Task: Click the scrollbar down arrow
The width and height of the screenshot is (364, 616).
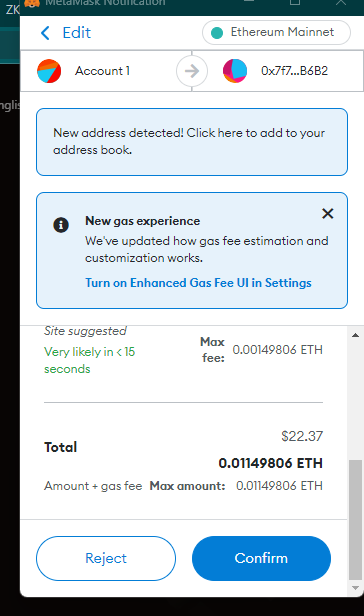Action: coord(355,588)
